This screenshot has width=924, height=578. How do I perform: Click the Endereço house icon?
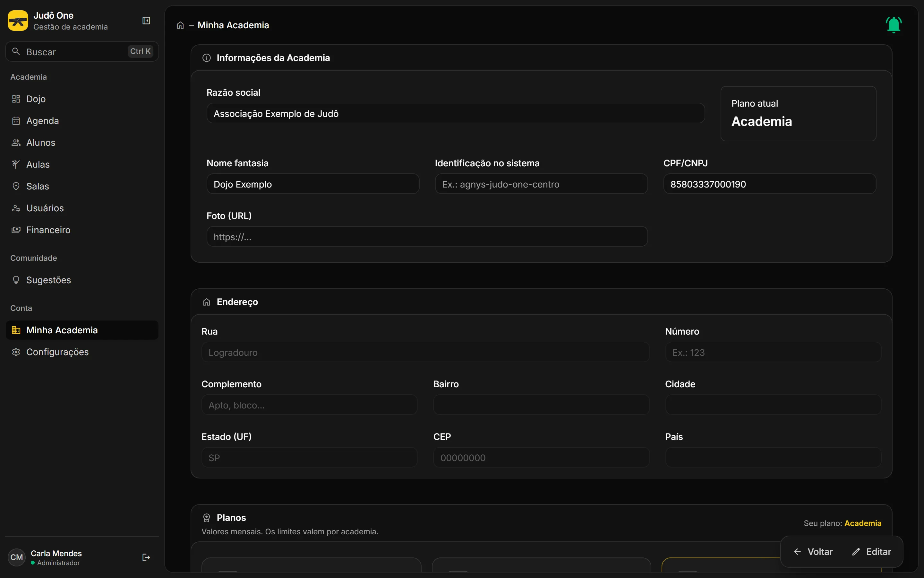[x=207, y=302]
